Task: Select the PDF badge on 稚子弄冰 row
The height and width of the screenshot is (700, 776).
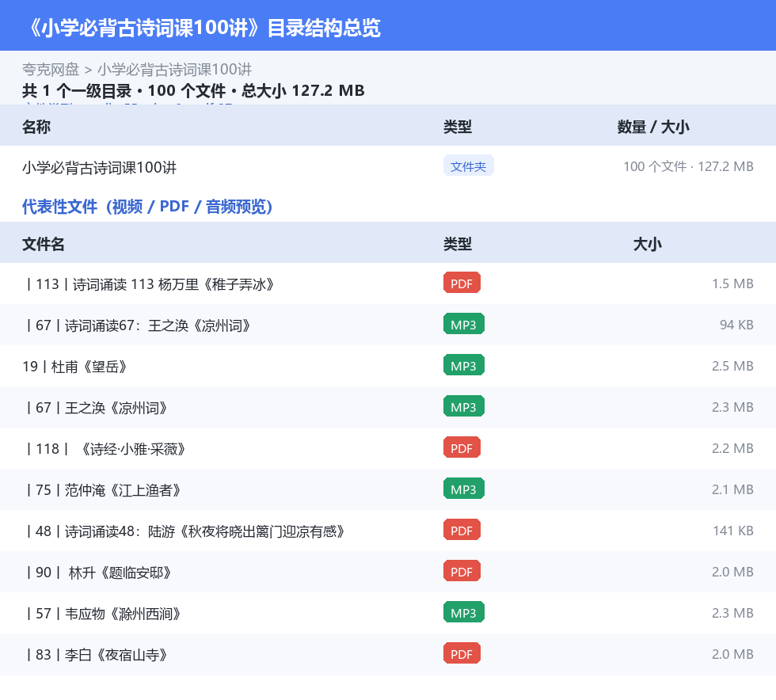Action: 462,283
